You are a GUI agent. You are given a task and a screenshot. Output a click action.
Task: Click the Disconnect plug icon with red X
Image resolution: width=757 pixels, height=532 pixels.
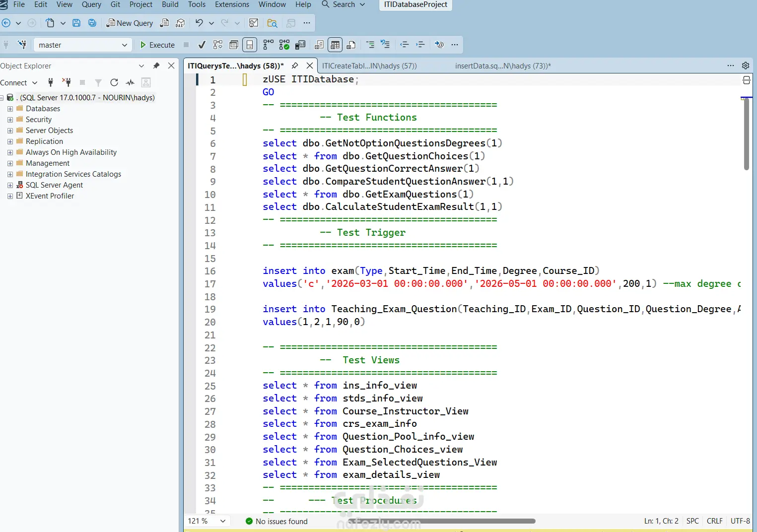click(x=67, y=82)
